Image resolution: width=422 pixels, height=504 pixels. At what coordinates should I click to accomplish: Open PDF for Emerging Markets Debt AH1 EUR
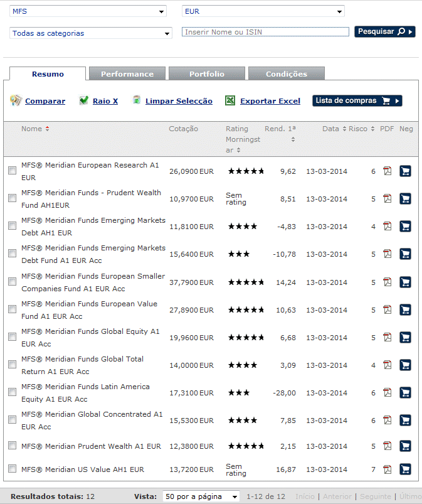(388, 227)
